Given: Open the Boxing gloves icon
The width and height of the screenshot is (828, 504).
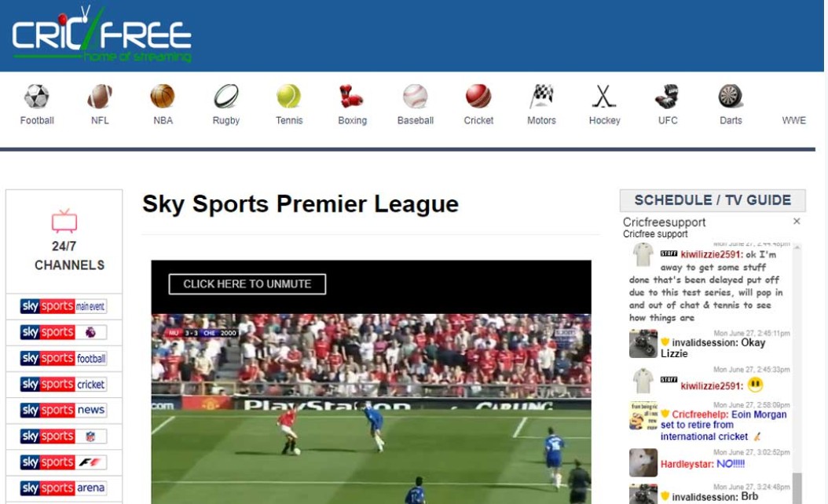Looking at the screenshot, I should click(352, 97).
